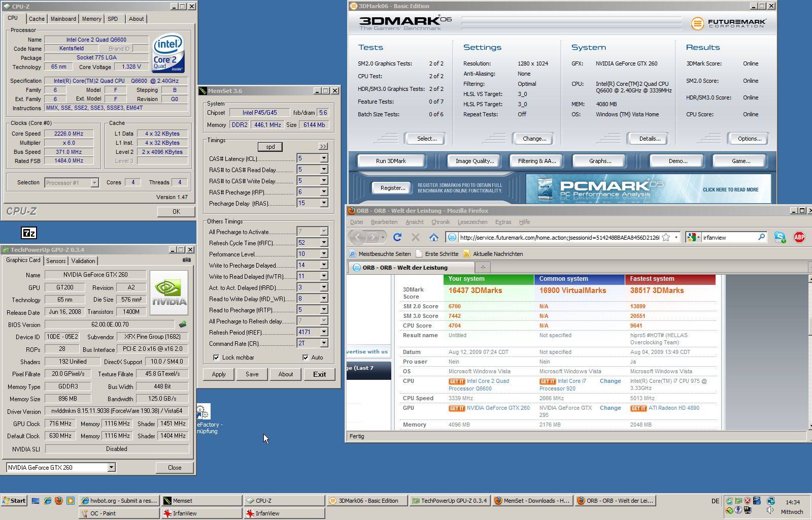Screen dimensions: 812x520
Task: Open the Precharge Delay (tRAS) dropdown
Action: coord(323,203)
